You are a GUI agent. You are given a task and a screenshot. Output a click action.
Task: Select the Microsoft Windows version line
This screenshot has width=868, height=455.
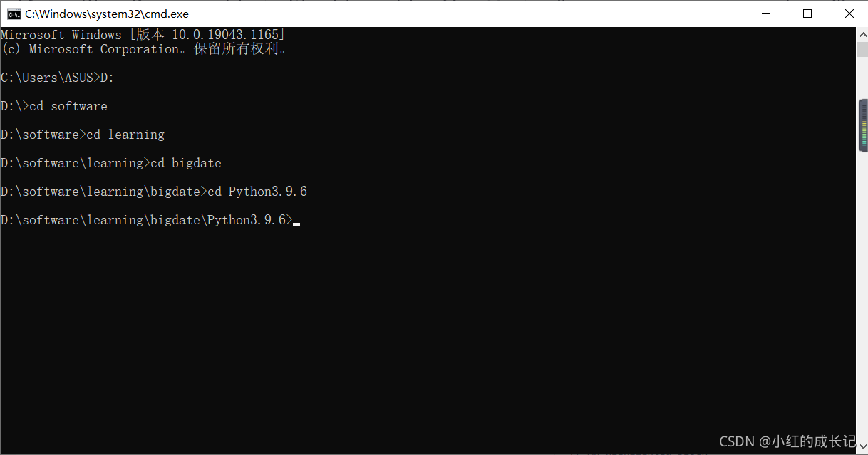143,33
